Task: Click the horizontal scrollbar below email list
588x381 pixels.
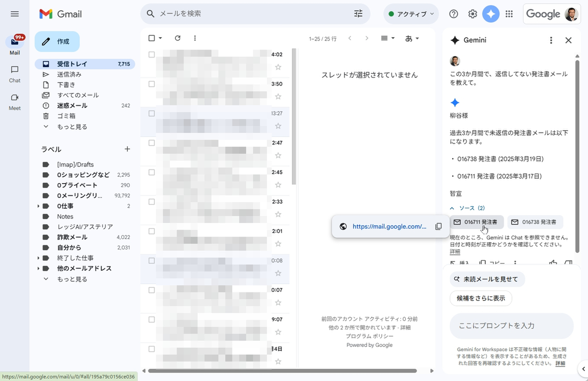Action: click(282, 371)
